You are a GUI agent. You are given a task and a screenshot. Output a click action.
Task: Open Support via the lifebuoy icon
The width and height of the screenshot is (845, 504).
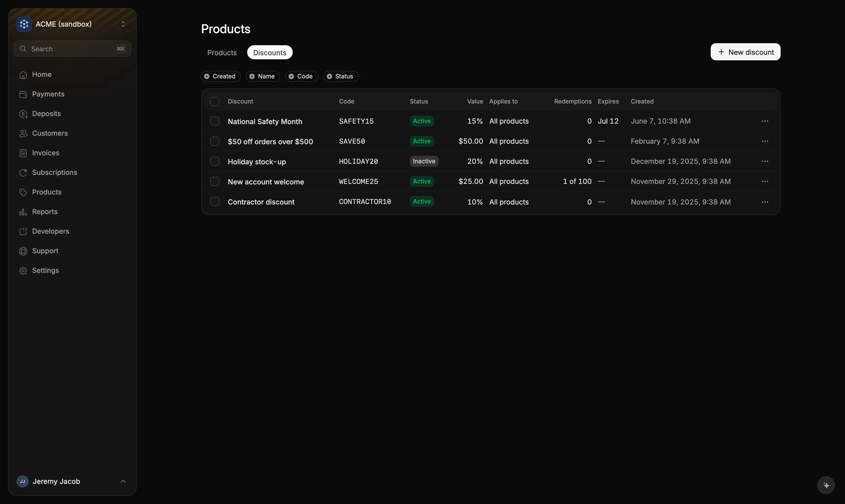click(23, 251)
